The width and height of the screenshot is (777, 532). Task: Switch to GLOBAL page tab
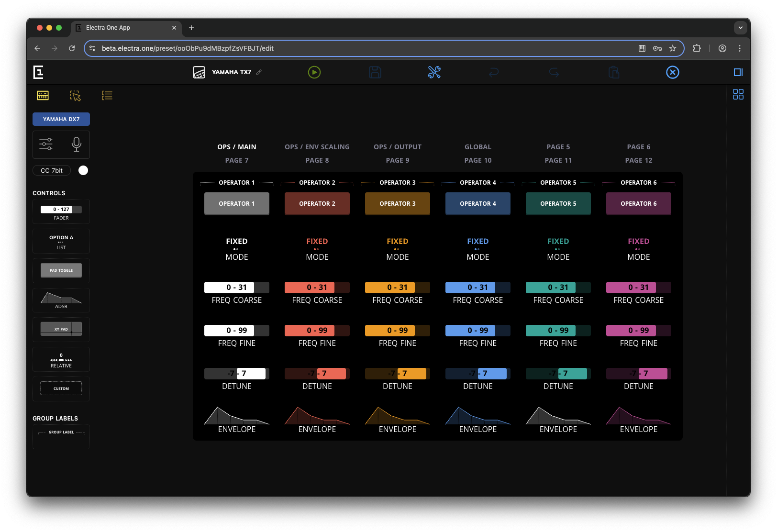(x=478, y=147)
